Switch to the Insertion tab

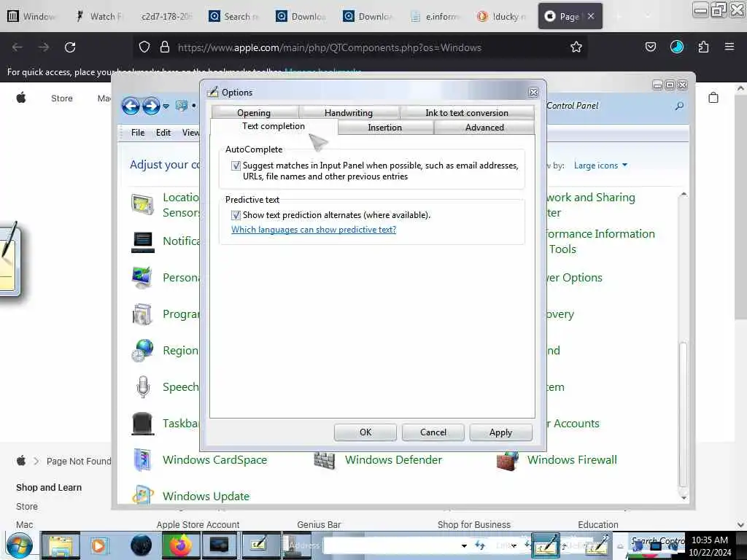(x=385, y=127)
